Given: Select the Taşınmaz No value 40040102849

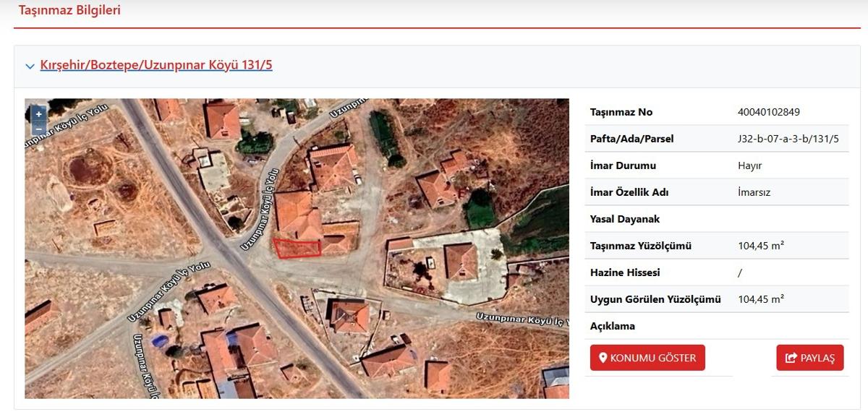Looking at the screenshot, I should tap(768, 112).
